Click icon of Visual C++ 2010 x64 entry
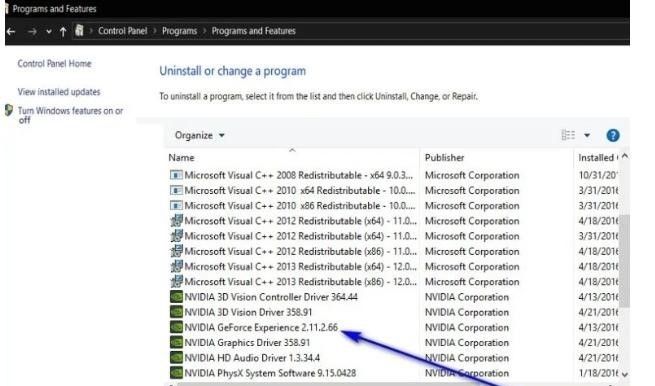Viewport: 655px width, 386px height. (176, 190)
